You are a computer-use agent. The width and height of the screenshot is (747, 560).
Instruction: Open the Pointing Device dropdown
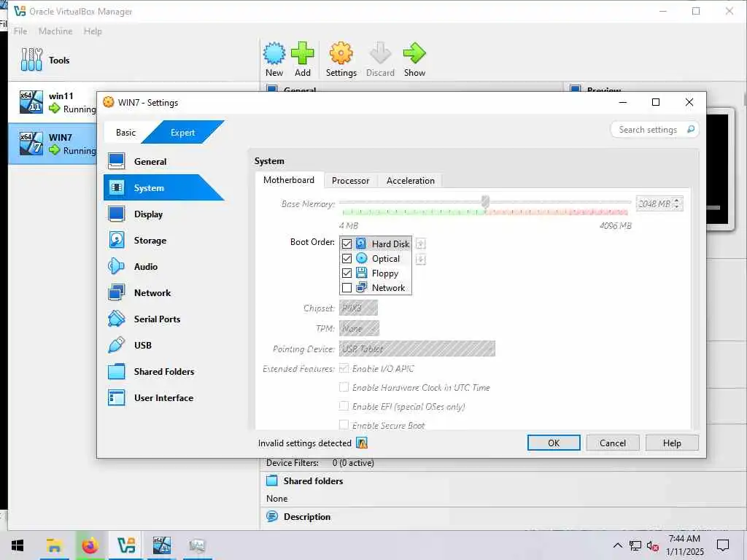click(x=417, y=349)
